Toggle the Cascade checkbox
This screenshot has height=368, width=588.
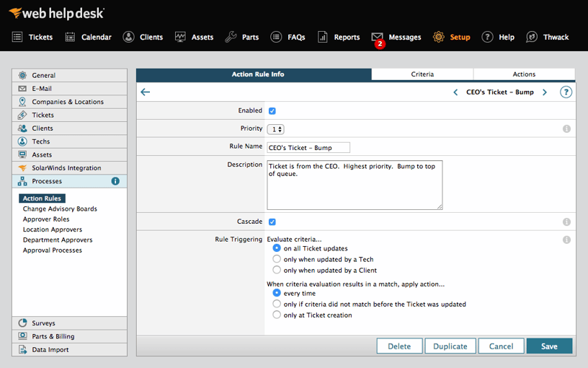point(272,222)
